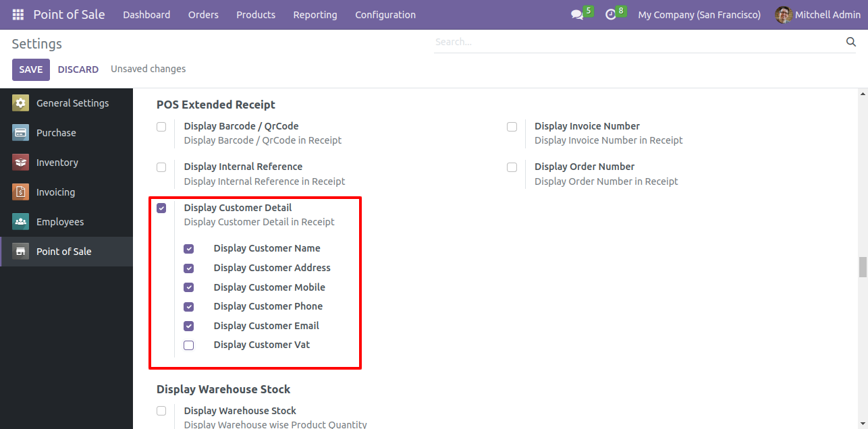The width and height of the screenshot is (868, 429).
Task: Enable Display Invoice Number checkbox
Action: pos(512,127)
